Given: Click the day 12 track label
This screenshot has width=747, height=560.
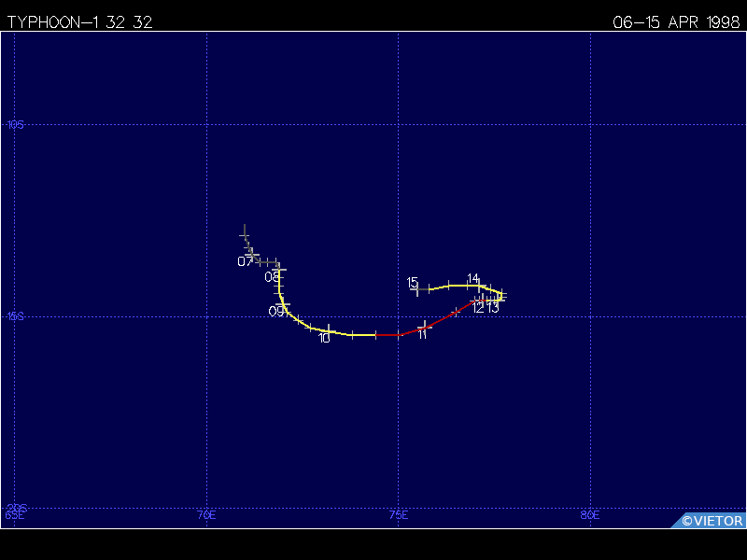Looking at the screenshot, I should coord(478,308).
